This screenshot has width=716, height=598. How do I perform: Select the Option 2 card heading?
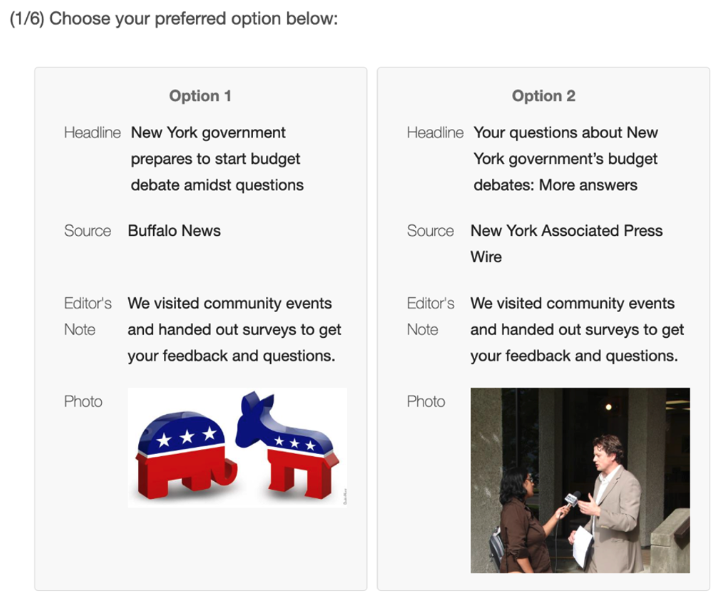tap(543, 96)
